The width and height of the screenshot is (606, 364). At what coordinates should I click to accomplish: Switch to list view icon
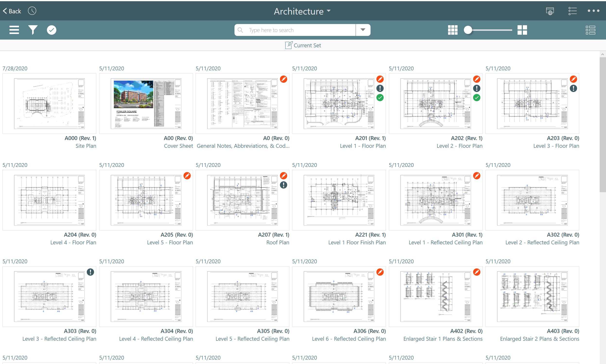click(x=590, y=30)
